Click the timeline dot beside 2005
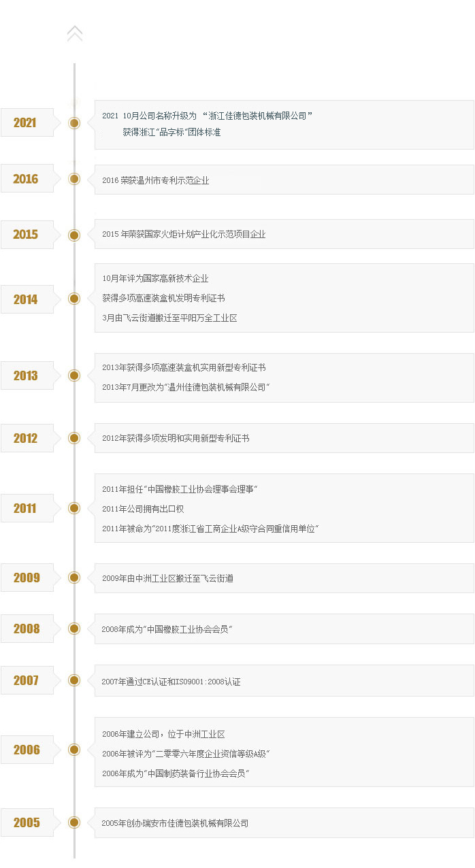The width and height of the screenshot is (475, 868). (75, 822)
